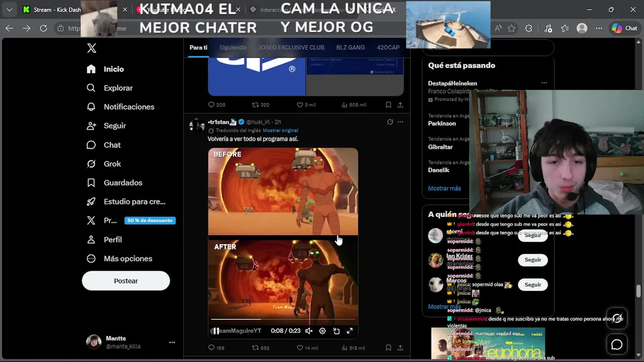
Task: Select the 420CAP tab
Action: pyautogui.click(x=388, y=47)
